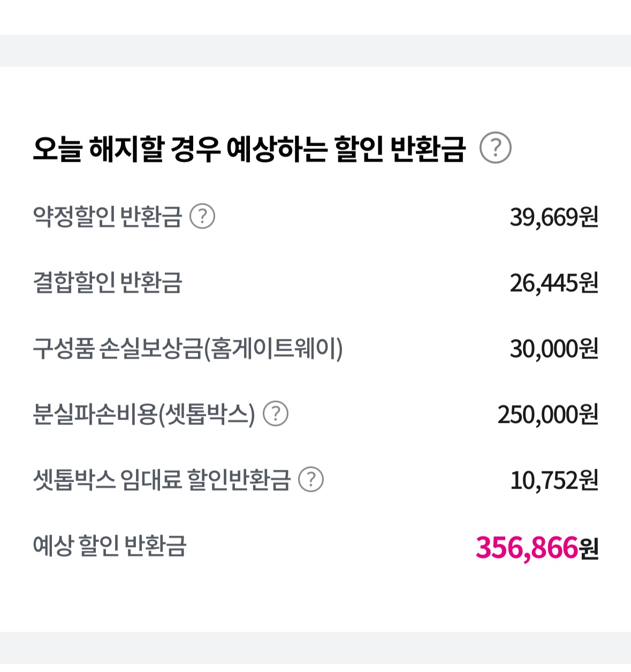Tap 셋톱박스 임대료 할인반환금 label
The image size is (631, 672).
pos(162,479)
